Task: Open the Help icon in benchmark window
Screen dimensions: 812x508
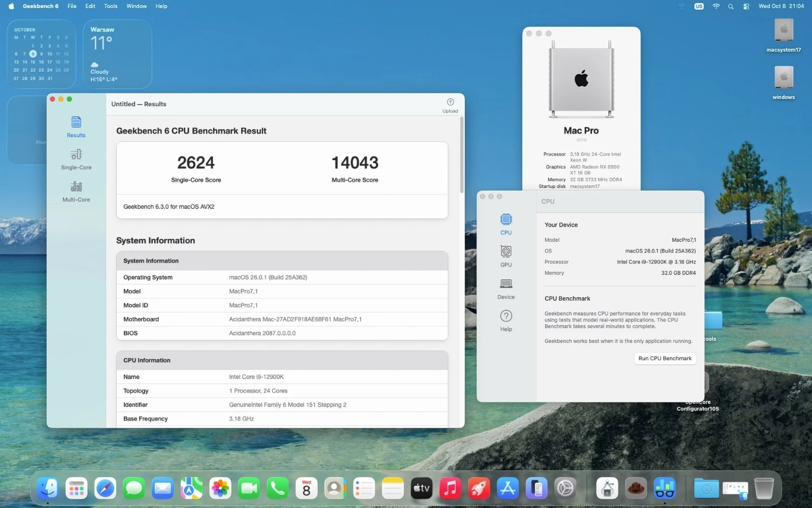Action: pyautogui.click(x=506, y=321)
